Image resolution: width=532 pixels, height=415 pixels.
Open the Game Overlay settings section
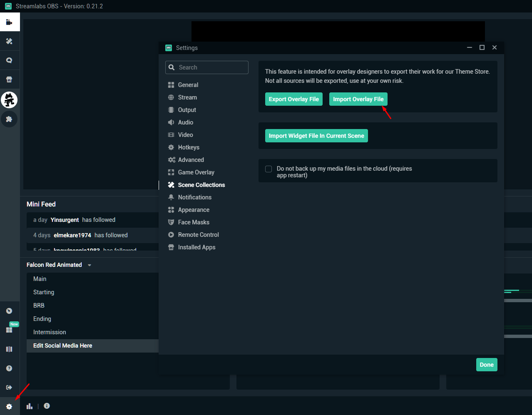[196, 172]
